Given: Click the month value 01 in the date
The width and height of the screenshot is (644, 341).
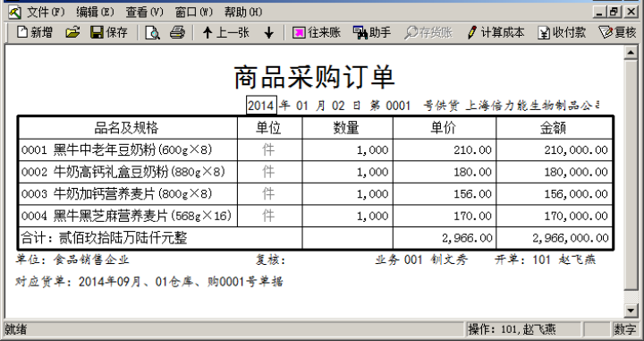Looking at the screenshot, I should tap(302, 106).
